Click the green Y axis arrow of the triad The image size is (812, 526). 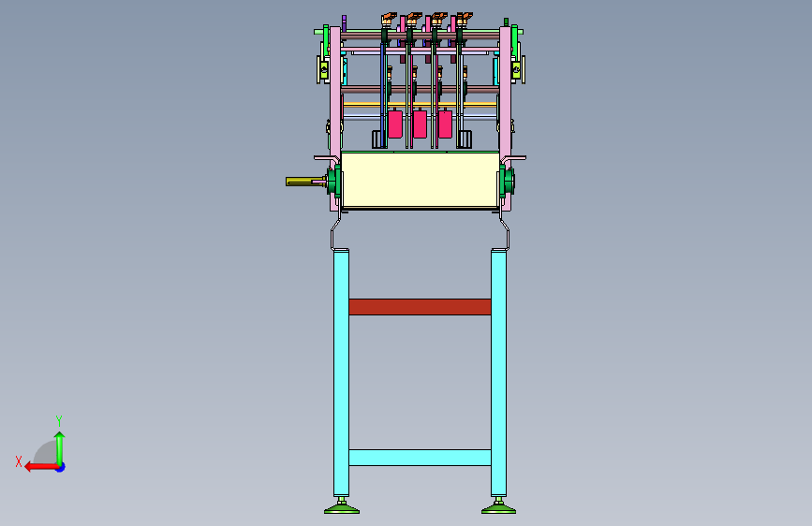click(60, 448)
